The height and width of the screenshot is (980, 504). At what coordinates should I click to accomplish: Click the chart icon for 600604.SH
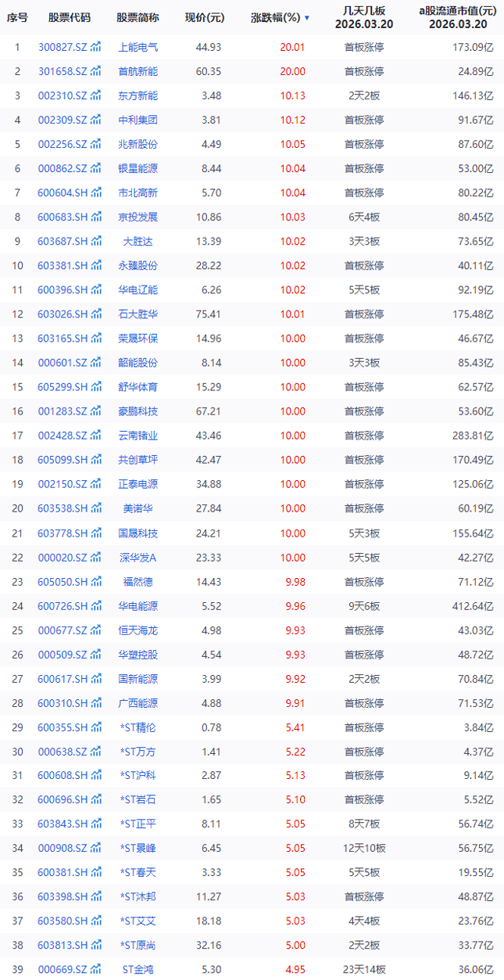(x=96, y=192)
